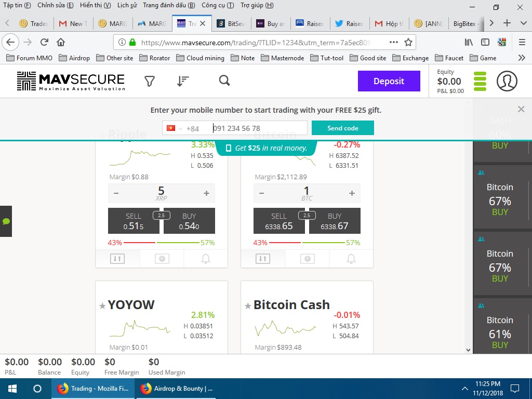This screenshot has height=399, width=532.
Task: Open the green live chat side tab
Action: (6, 221)
